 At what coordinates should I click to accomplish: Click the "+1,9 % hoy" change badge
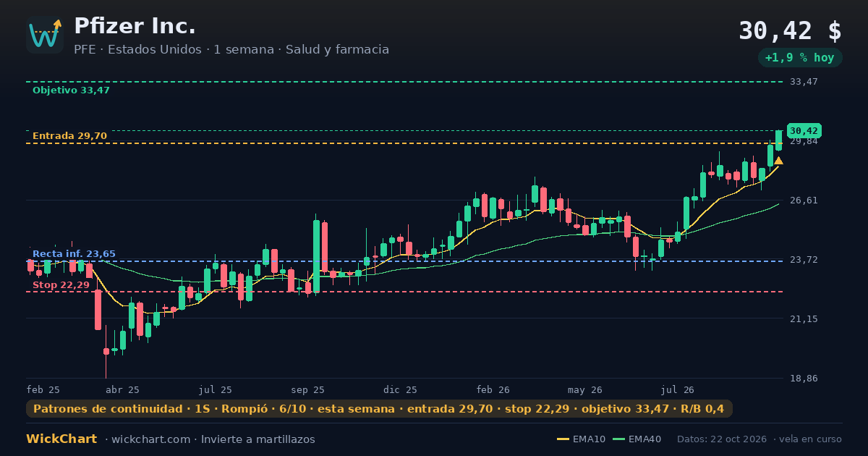800,58
